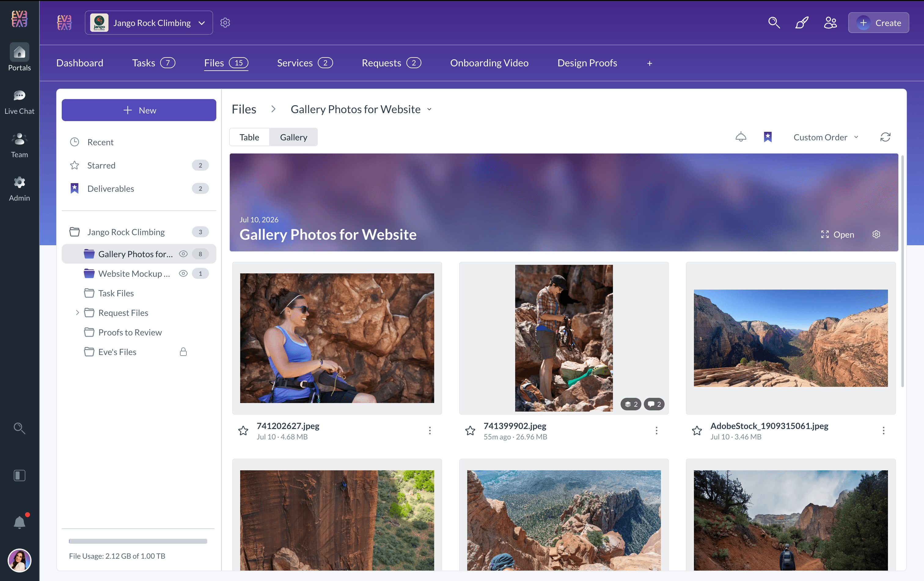Toggle the sidebar panel layout icon

coord(19,476)
